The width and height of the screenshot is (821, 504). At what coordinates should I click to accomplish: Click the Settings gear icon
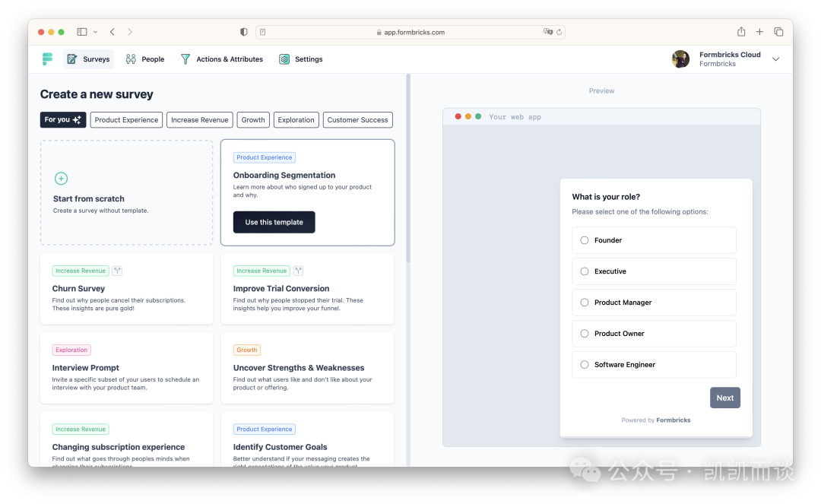point(284,59)
